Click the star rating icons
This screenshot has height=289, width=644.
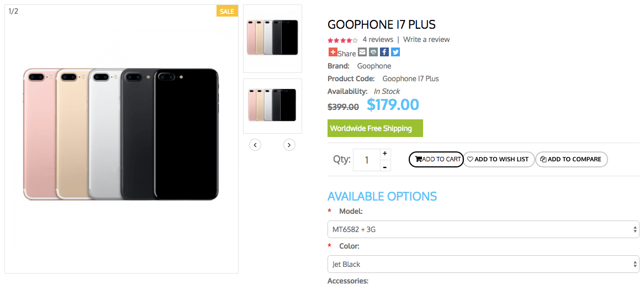coord(342,40)
